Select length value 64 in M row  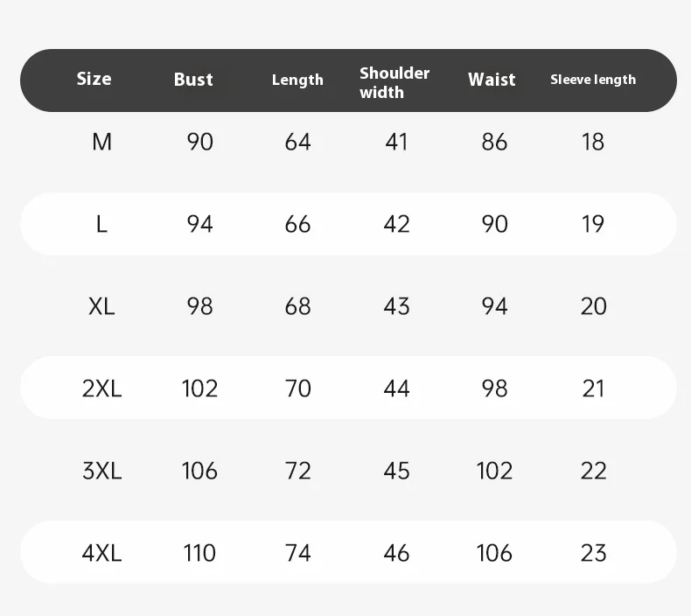(x=297, y=142)
